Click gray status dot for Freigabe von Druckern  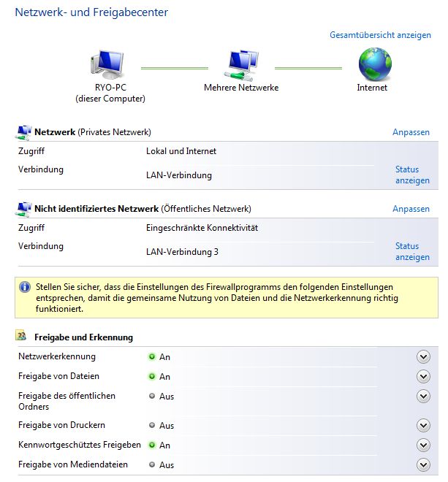152,425
